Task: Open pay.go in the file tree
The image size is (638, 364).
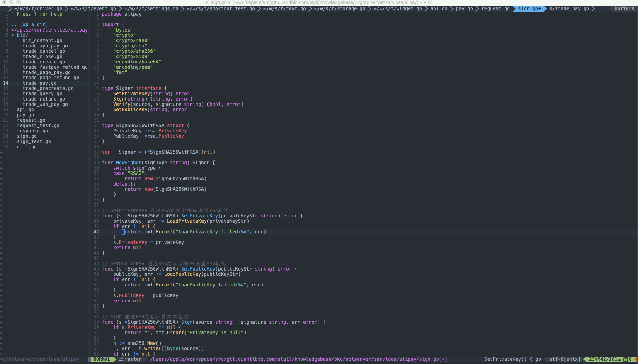Action: tap(25, 115)
